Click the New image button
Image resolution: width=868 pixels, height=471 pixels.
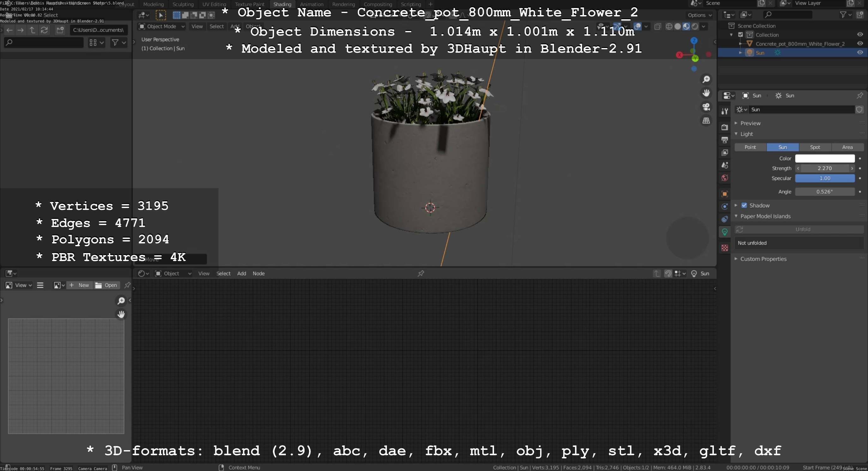[79, 285]
